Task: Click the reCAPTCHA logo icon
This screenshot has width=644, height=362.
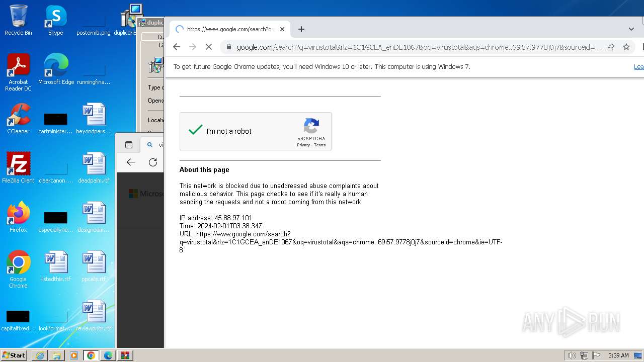Action: tap(311, 126)
